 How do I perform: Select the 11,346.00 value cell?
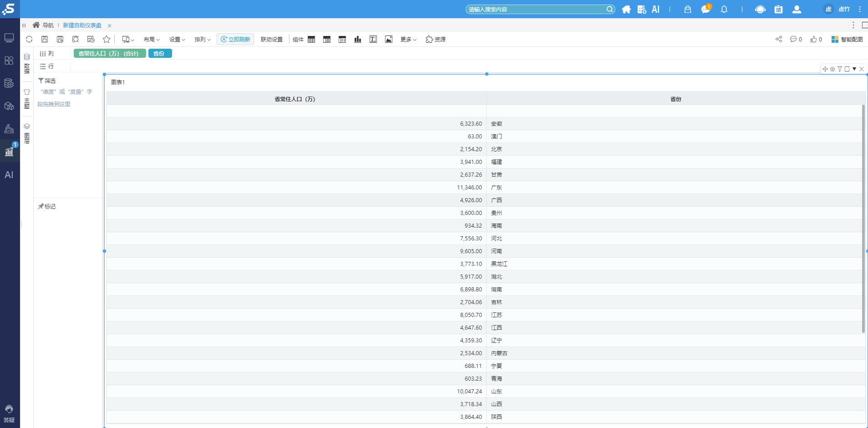pos(296,188)
